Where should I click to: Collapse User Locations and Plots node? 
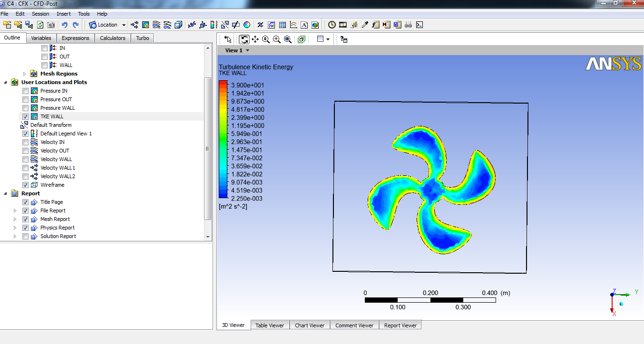pos(6,82)
